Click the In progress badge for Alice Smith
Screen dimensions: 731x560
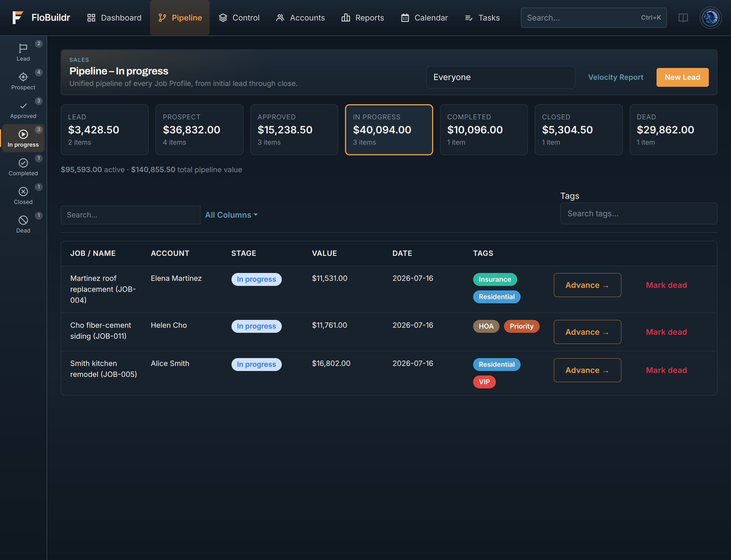tap(256, 364)
